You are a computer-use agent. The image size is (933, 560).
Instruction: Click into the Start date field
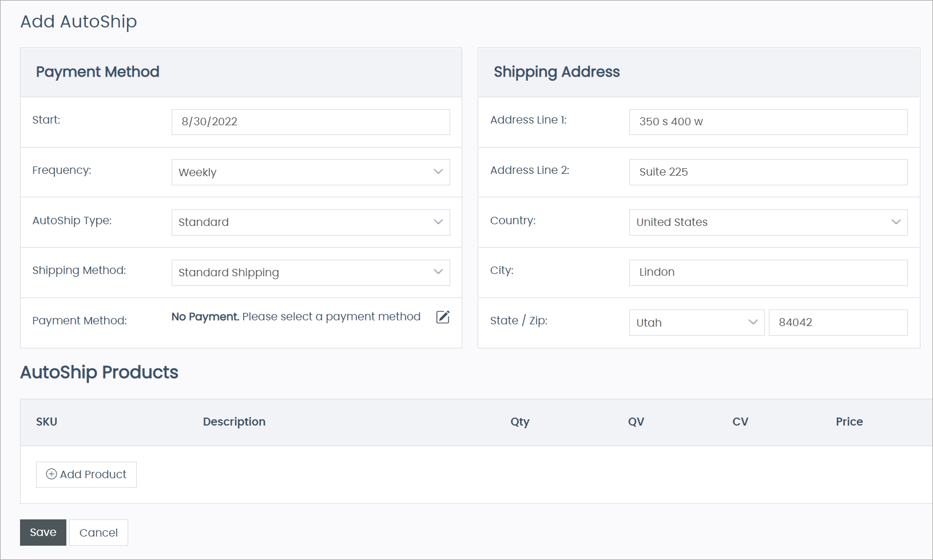[x=310, y=122]
